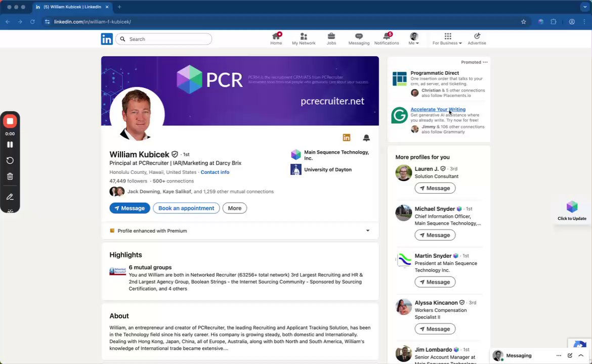Screen dimensions: 592x364
Task: Open the Home nav icon
Action: tap(276, 39)
